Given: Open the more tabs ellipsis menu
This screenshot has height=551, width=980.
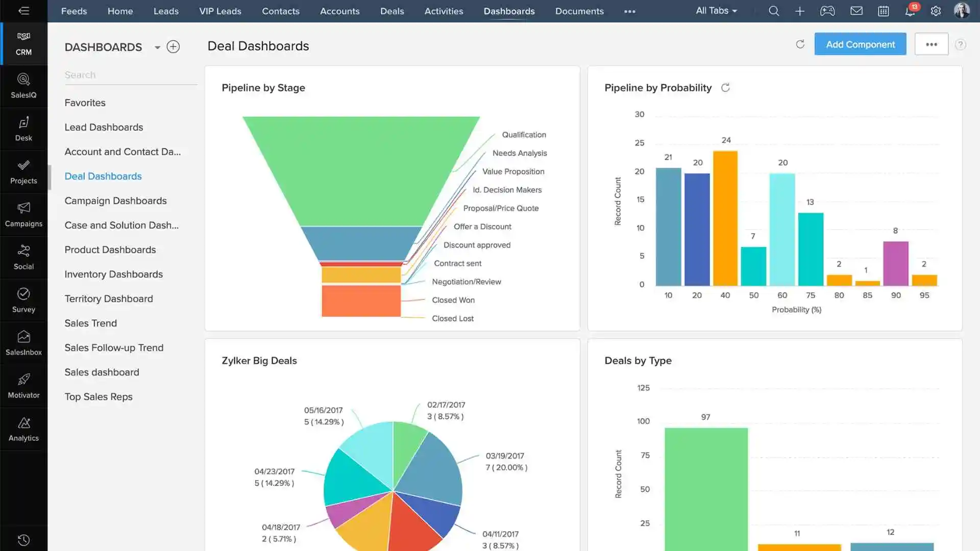Looking at the screenshot, I should (629, 11).
